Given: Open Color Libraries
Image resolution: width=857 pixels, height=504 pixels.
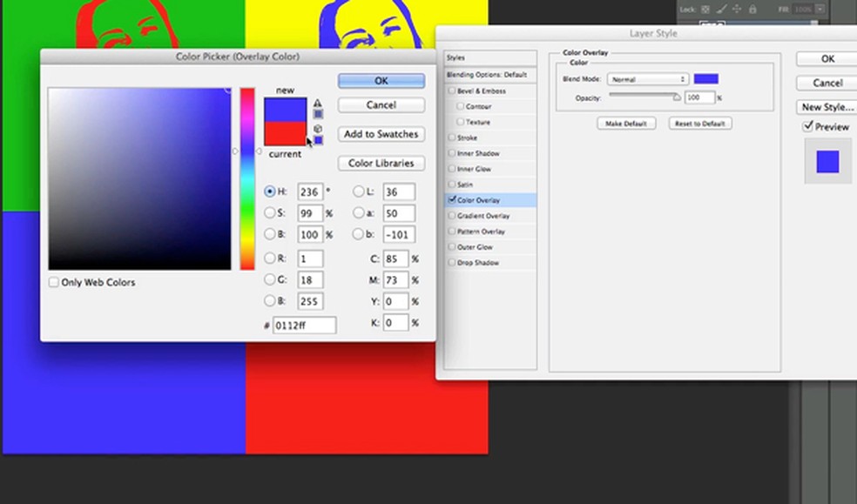Looking at the screenshot, I should point(381,163).
